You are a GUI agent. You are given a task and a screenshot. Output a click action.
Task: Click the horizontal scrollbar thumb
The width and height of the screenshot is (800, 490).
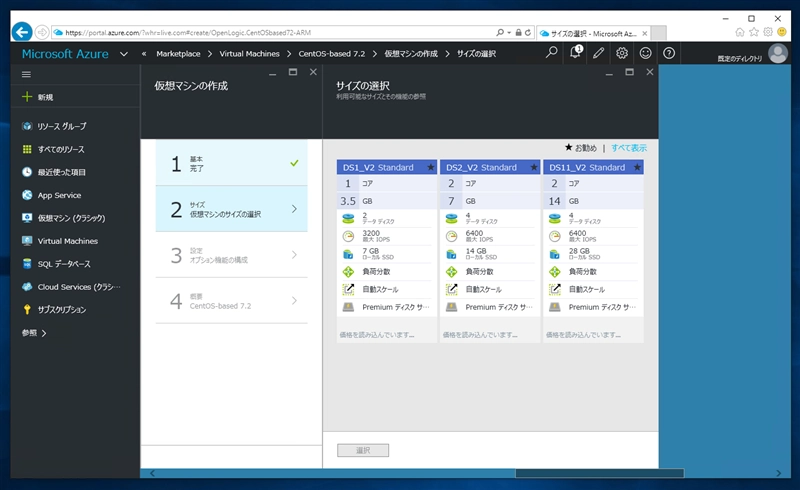pyautogui.click(x=599, y=473)
